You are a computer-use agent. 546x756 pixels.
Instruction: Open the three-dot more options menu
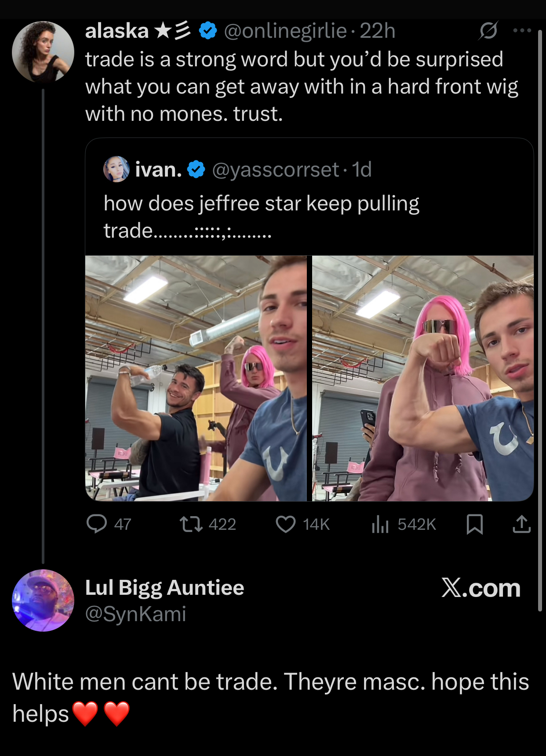click(x=522, y=31)
